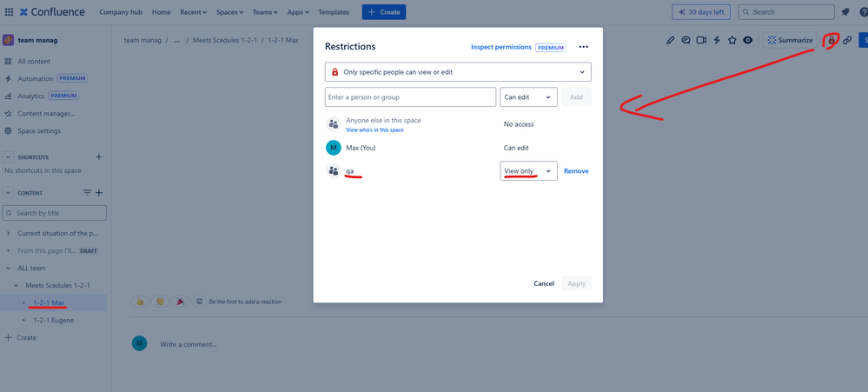Click the help question mark icon
Screen dimensions: 868x392
pos(864,11)
